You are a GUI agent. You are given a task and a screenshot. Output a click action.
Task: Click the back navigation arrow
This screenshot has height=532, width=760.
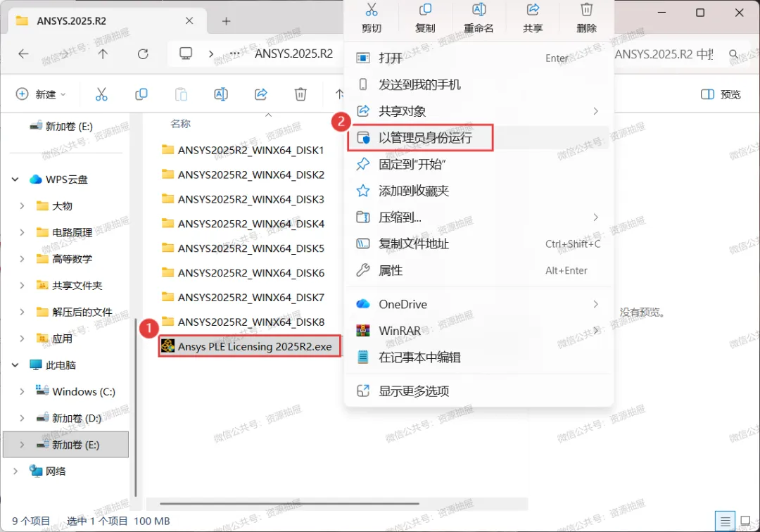tap(23, 53)
